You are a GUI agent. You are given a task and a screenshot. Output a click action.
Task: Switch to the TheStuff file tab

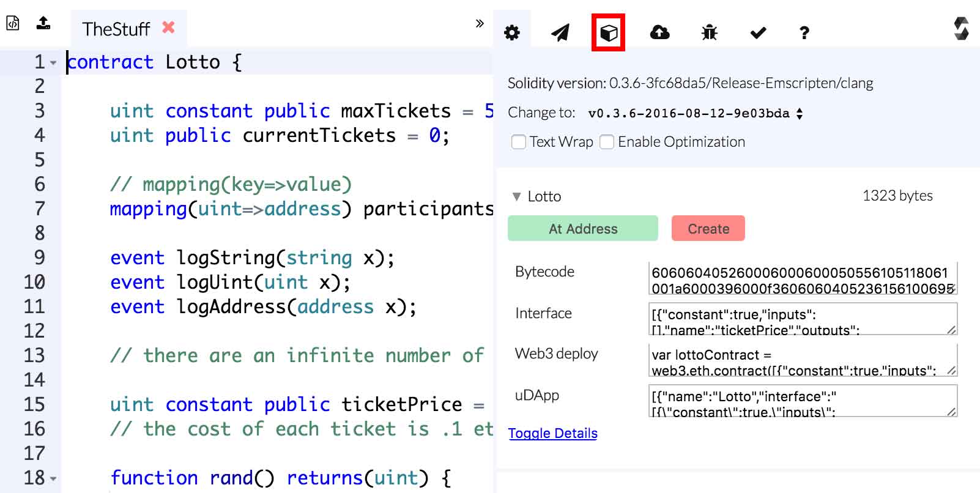coord(116,29)
